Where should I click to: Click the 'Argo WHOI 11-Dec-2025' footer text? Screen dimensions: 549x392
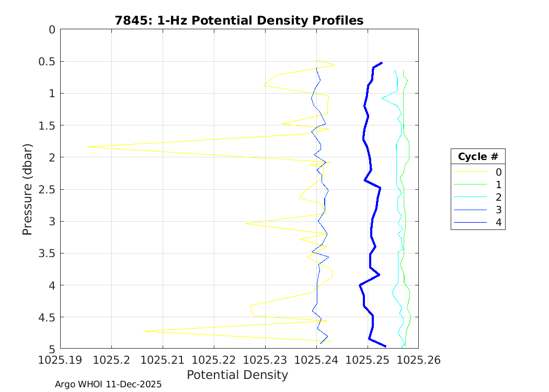[x=108, y=384]
